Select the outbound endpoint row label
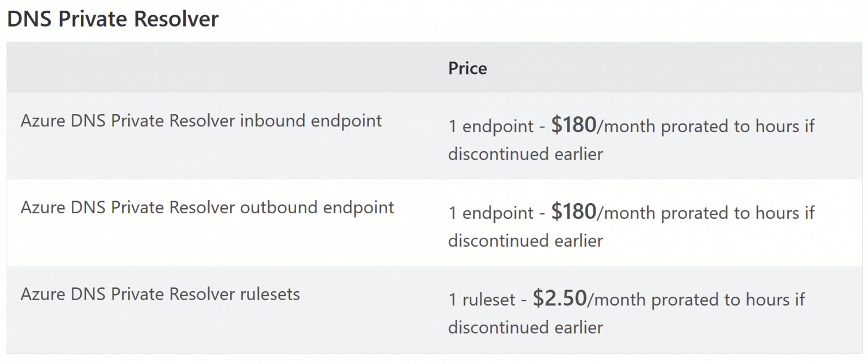The width and height of the screenshot is (868, 364). 207,208
